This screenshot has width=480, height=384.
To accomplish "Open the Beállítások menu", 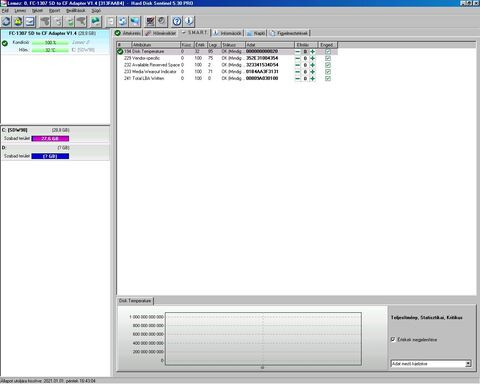I will point(76,10).
